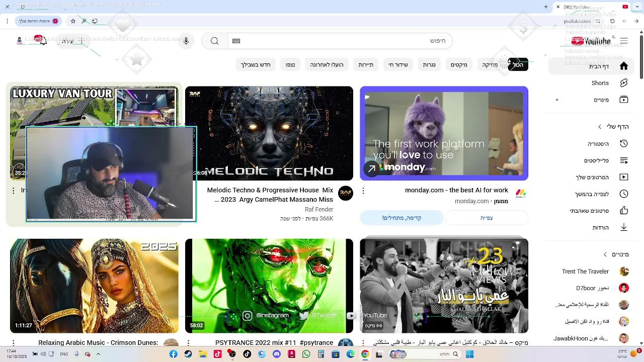Open the Raf Fender channel avatar
Image resolution: width=644 pixels, height=362 pixels.
coord(346,193)
